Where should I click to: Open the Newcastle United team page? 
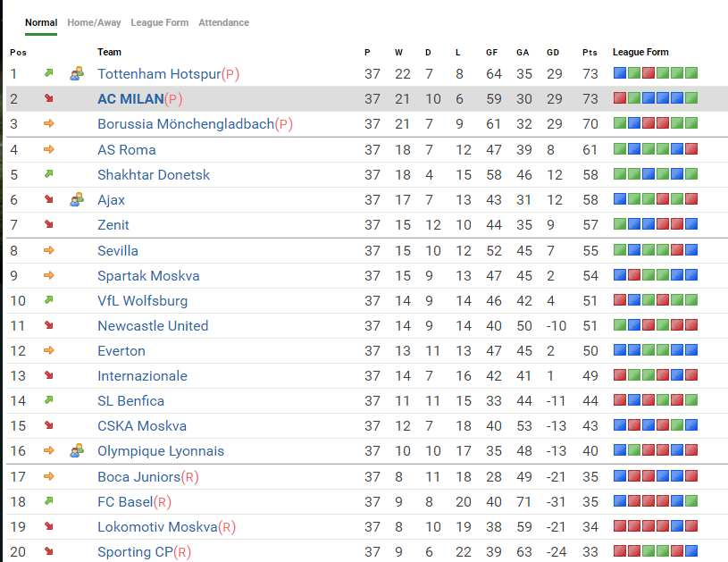pyautogui.click(x=153, y=325)
